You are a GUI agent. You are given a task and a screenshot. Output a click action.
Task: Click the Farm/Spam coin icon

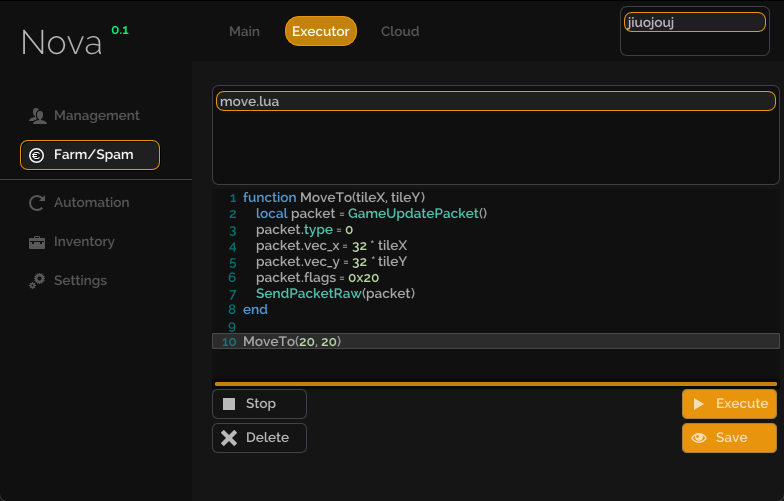37,155
